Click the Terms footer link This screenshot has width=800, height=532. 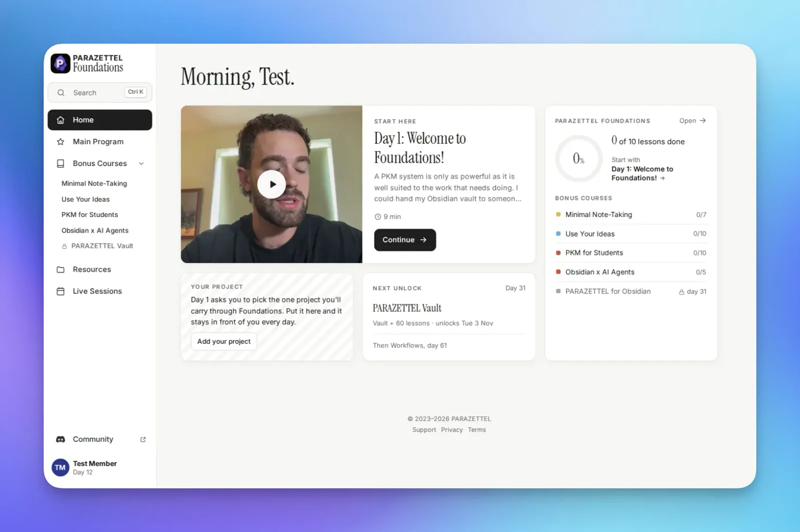click(477, 430)
